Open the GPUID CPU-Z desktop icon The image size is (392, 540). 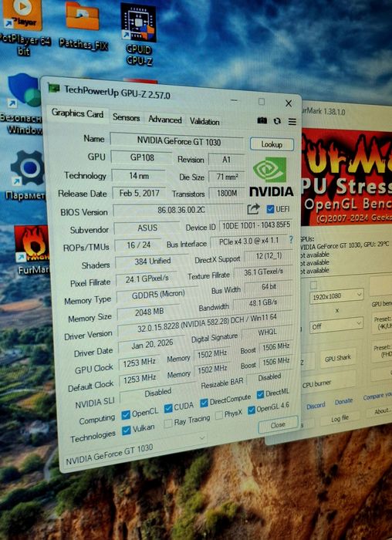(x=139, y=34)
